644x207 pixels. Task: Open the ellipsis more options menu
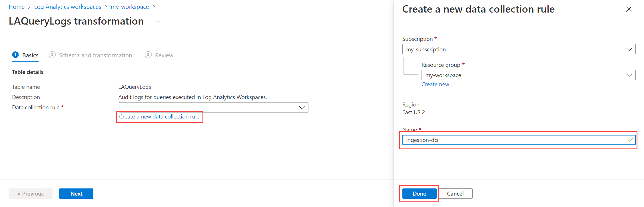pos(158,21)
